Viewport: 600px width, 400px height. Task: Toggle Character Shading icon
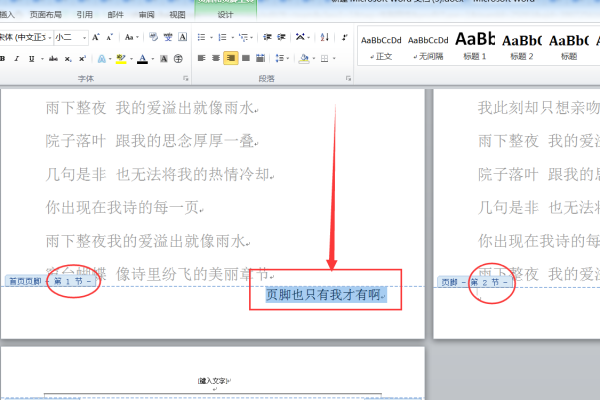point(164,59)
